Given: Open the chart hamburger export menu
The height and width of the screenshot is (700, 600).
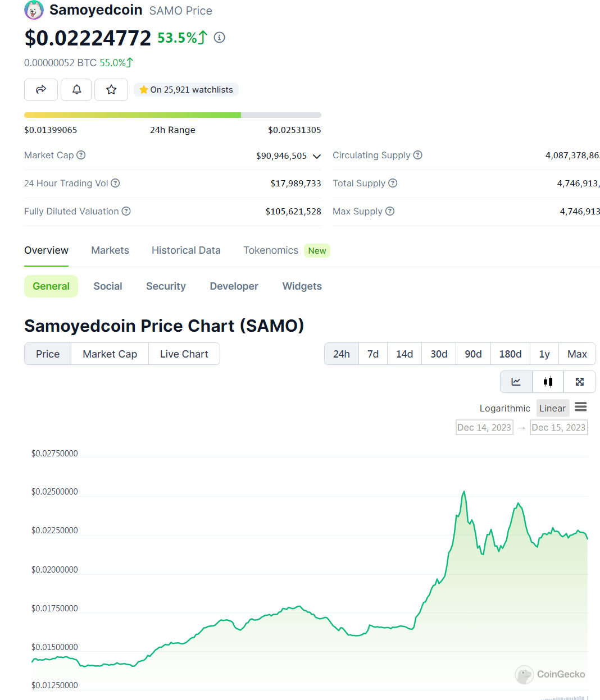Looking at the screenshot, I should [581, 407].
